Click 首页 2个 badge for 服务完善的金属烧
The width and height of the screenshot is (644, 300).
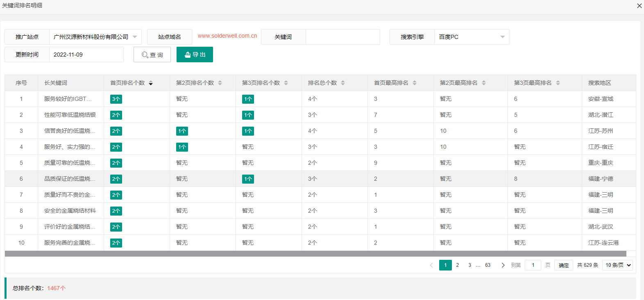pos(116,243)
